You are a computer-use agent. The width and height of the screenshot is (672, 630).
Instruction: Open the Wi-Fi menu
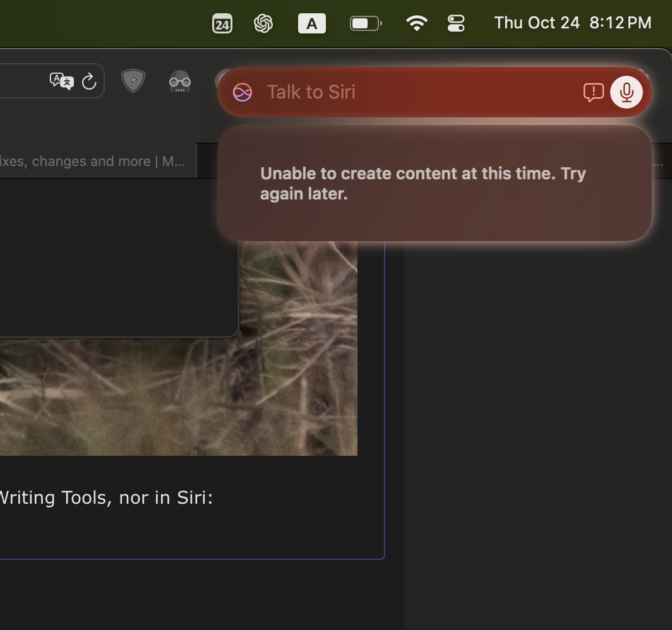[x=417, y=23]
